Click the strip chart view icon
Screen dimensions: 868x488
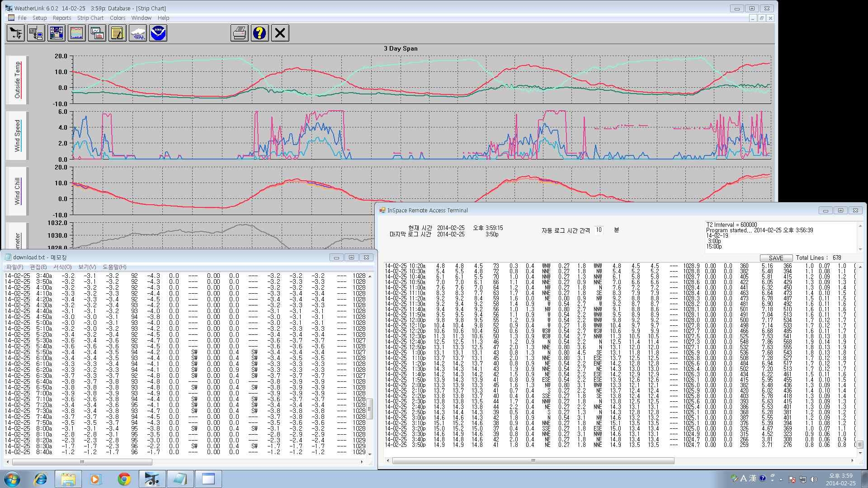pyautogui.click(x=76, y=33)
